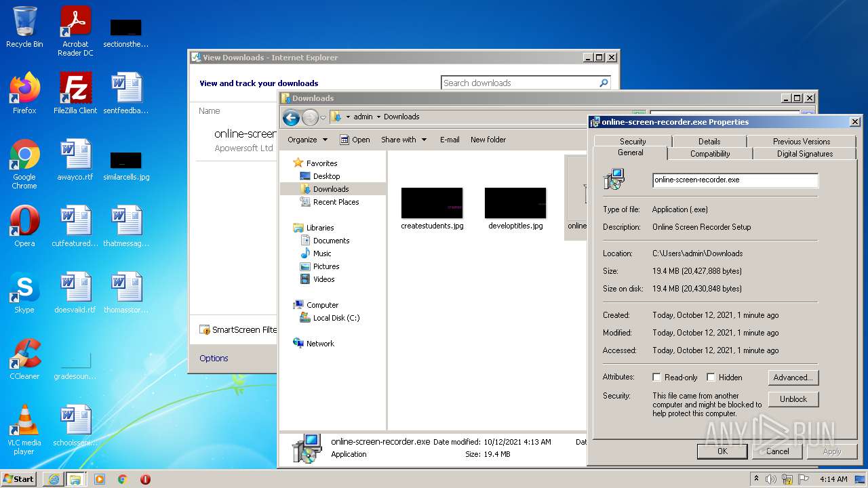
Task: Switch to Details tab in Properties
Action: tap(709, 141)
